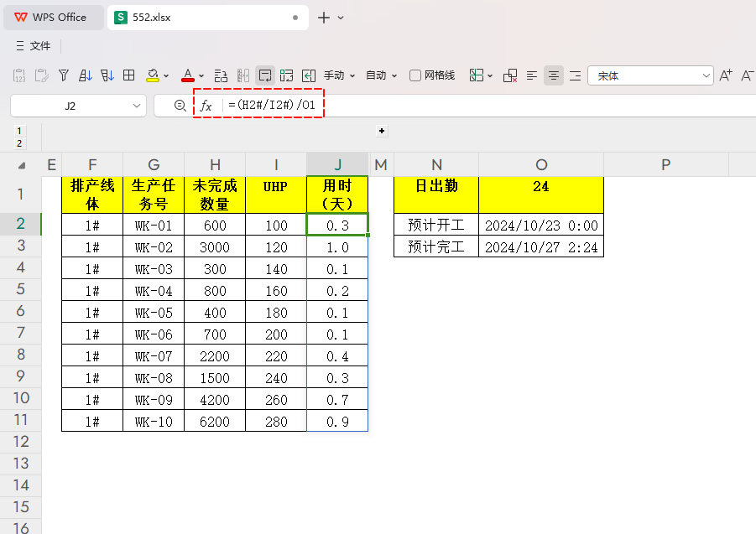Viewport: 756px width, 534px height.
Task: Click the zoom magnifier in formula bar
Action: click(180, 106)
